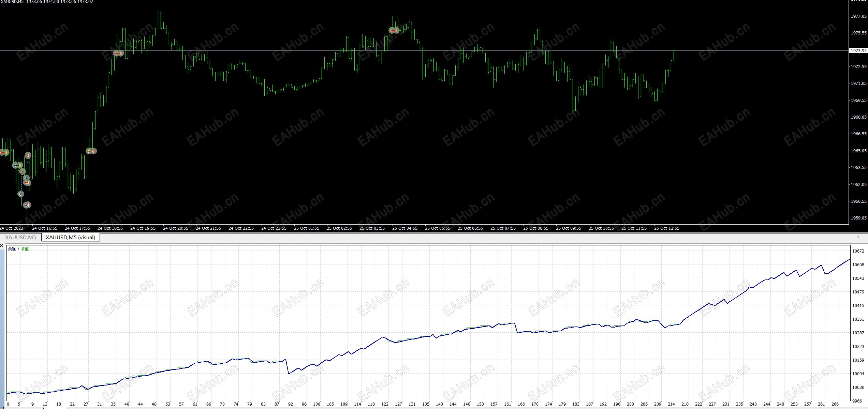Click the double red arrow trade marker
Viewport: 868px width, 409px height.
click(27, 183)
